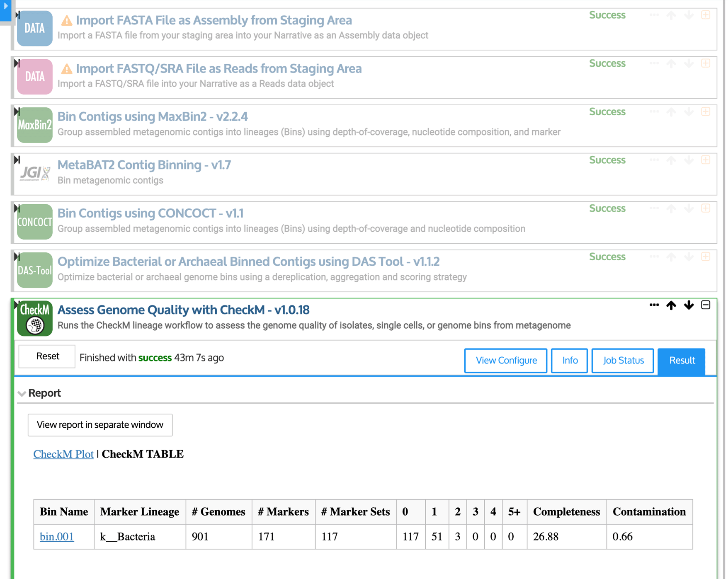728x579 pixels.
Task: Click warning icon on Import FASTA cell
Action: tap(66, 20)
